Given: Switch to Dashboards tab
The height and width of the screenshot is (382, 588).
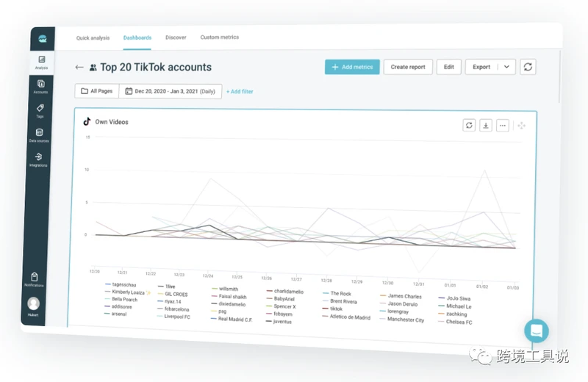Looking at the screenshot, I should coord(137,37).
